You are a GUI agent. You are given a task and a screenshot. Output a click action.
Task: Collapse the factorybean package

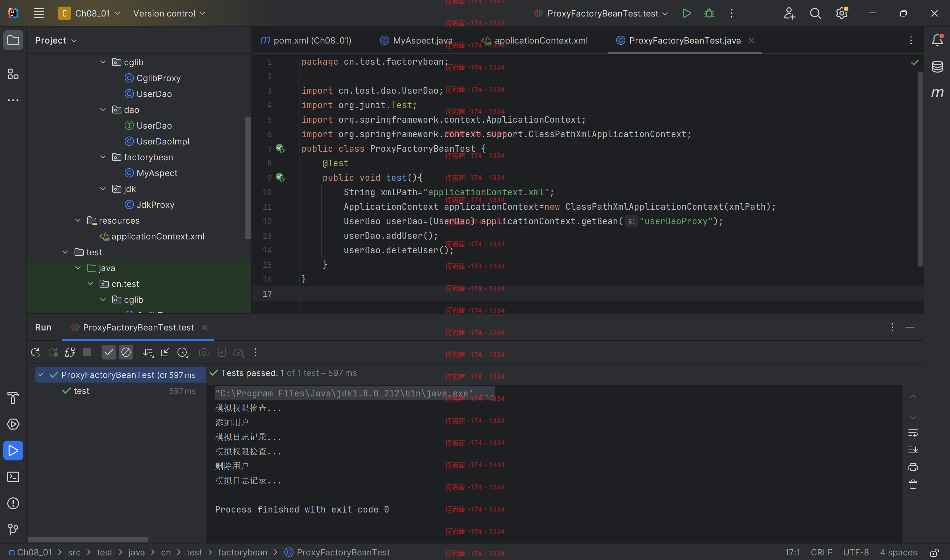(103, 157)
